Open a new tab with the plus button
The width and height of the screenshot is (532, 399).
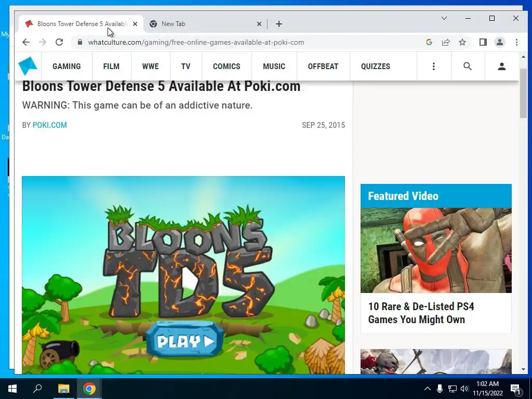click(x=279, y=24)
